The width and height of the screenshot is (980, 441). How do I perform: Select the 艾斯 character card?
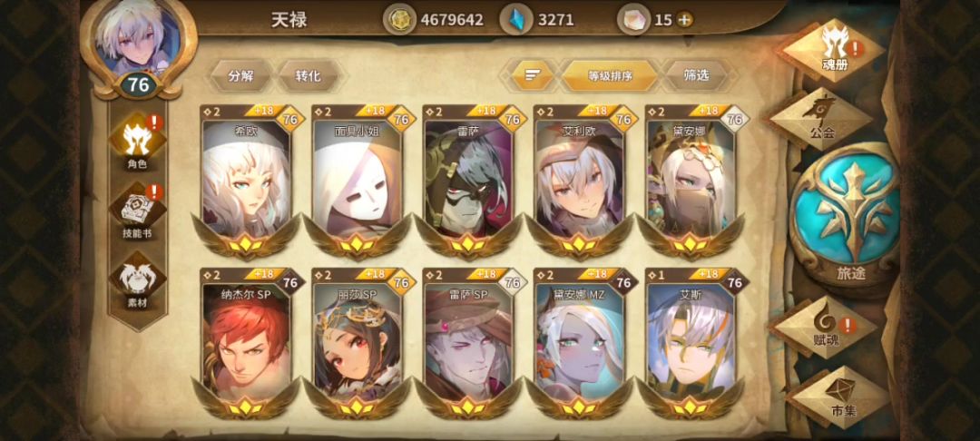click(x=691, y=342)
